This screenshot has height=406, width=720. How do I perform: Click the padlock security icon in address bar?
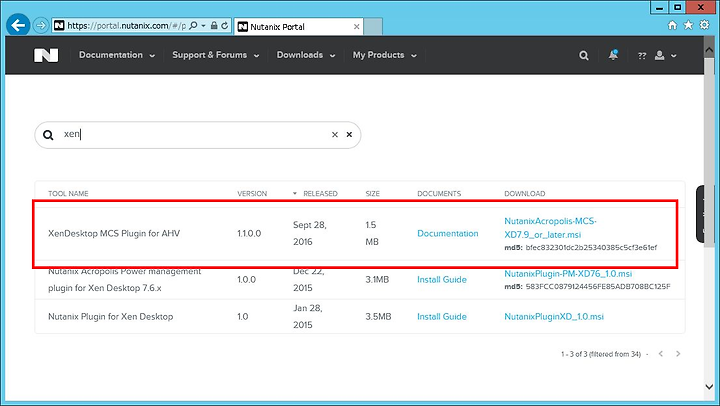(x=214, y=26)
